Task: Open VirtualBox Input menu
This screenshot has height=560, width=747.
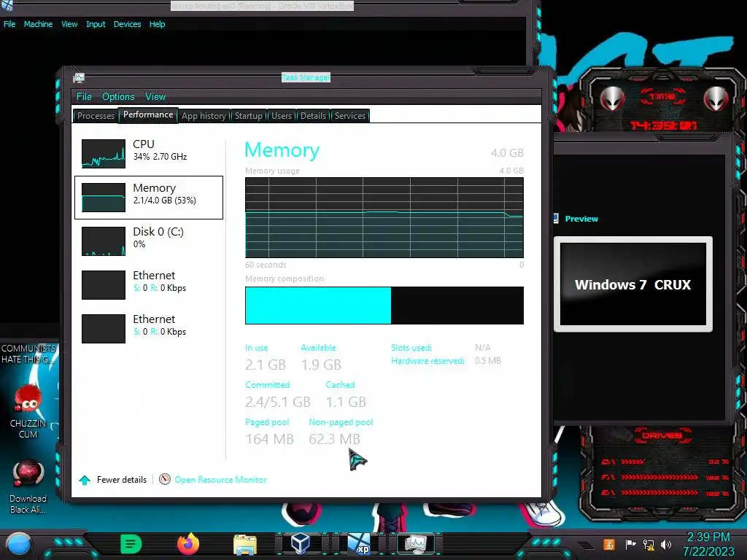Action: pos(96,24)
